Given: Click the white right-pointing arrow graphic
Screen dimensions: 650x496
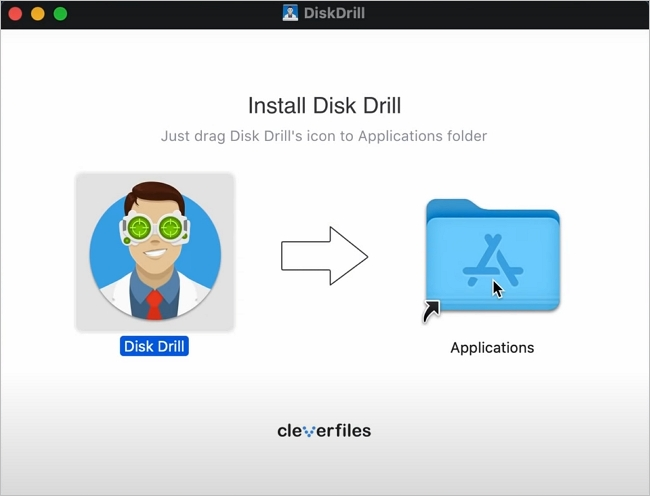Looking at the screenshot, I should [324, 257].
